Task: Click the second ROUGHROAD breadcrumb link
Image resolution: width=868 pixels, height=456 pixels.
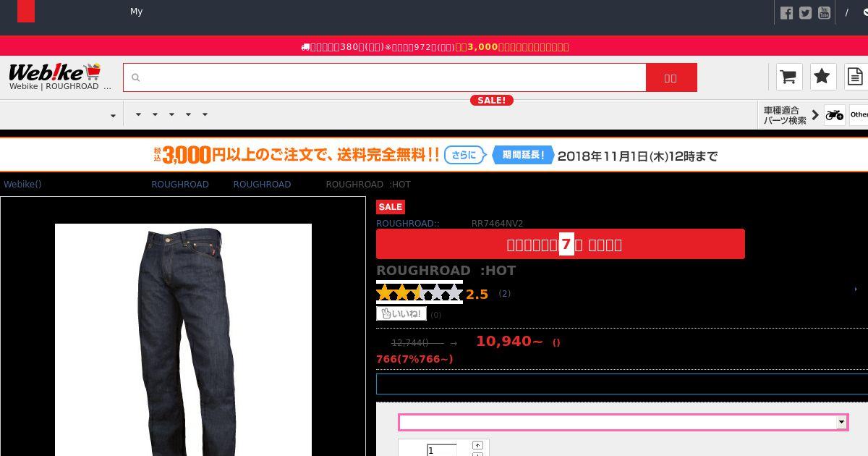Action: tap(262, 185)
